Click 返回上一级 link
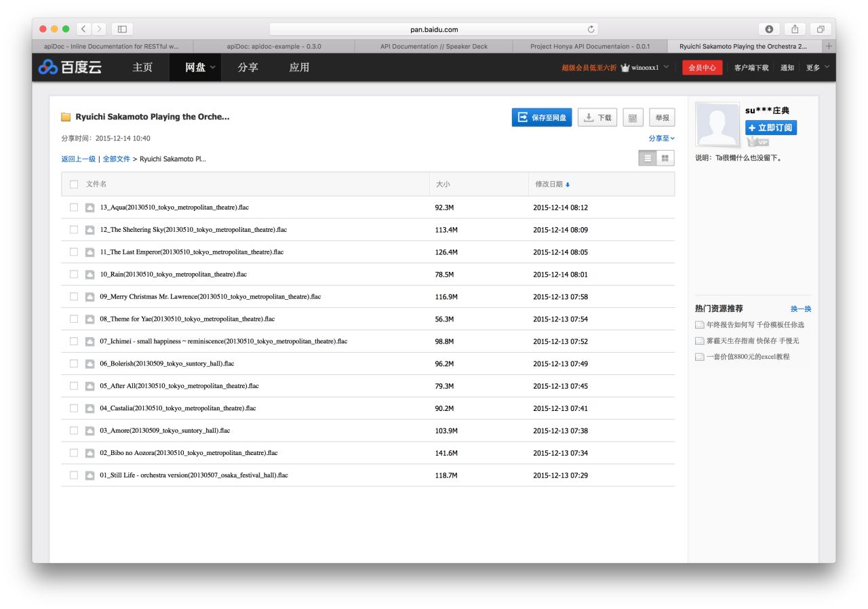This screenshot has width=868, height=609. pyautogui.click(x=78, y=159)
